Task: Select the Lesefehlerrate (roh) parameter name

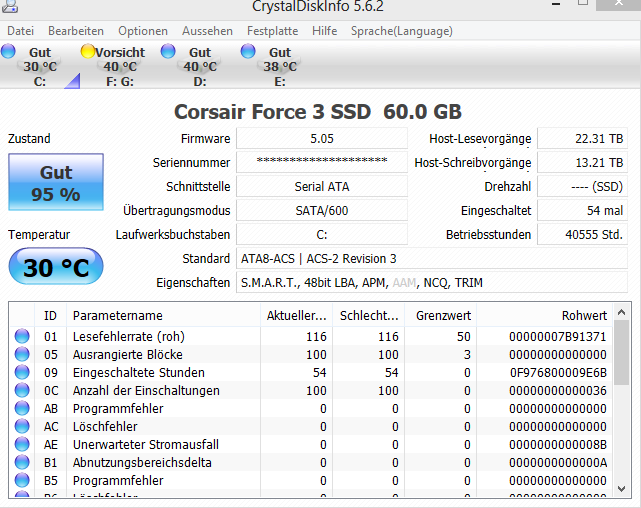Action: (129, 336)
